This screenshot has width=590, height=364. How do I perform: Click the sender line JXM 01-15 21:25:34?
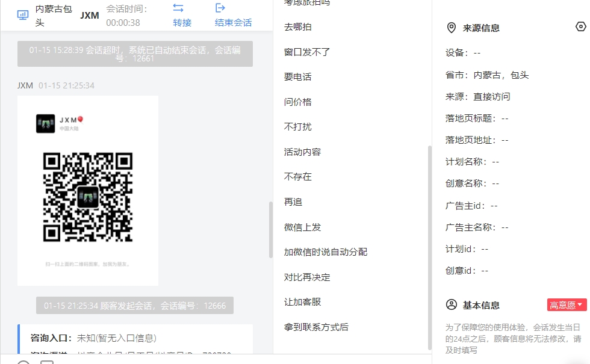pyautogui.click(x=55, y=85)
